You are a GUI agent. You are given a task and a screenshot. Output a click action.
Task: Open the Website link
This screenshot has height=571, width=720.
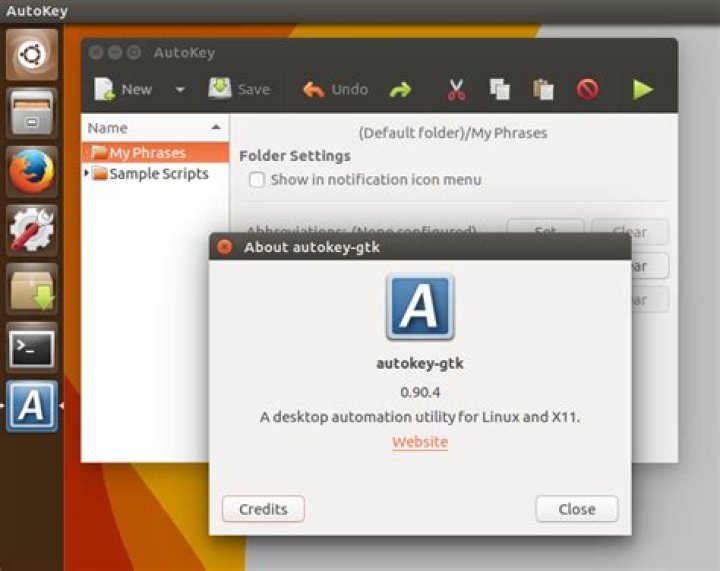point(420,442)
